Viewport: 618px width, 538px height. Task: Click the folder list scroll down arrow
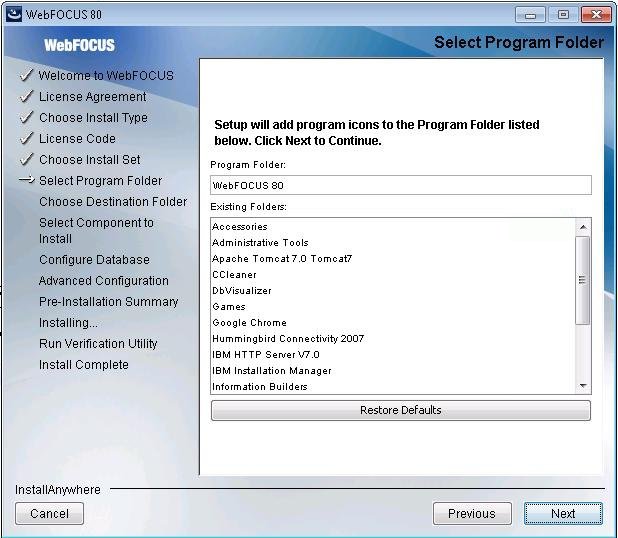pos(583,385)
